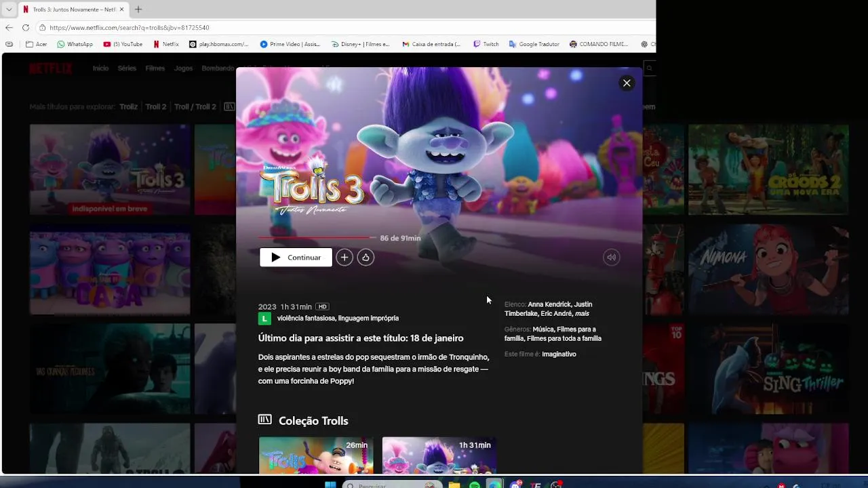Click the L age rating badge
This screenshot has width=868, height=488.
point(264,319)
